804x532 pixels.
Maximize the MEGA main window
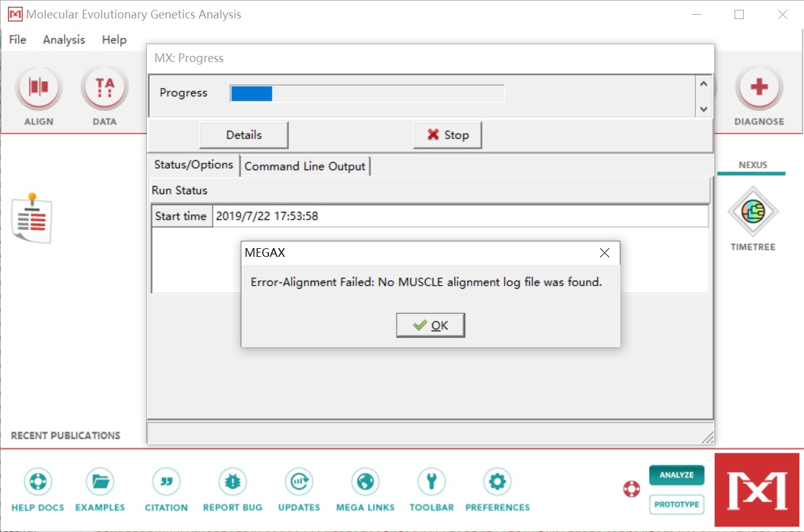pos(740,14)
